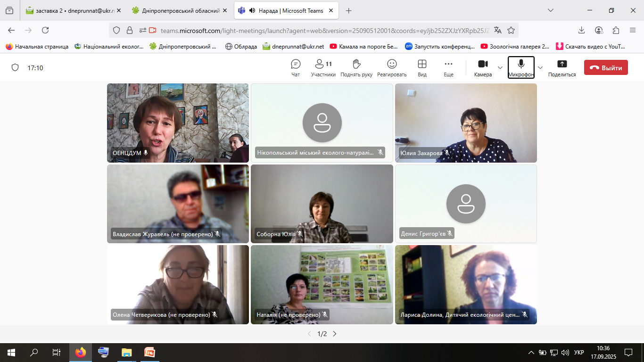The width and height of the screenshot is (644, 362).
Task: Share screen with the Share button
Action: point(561,68)
